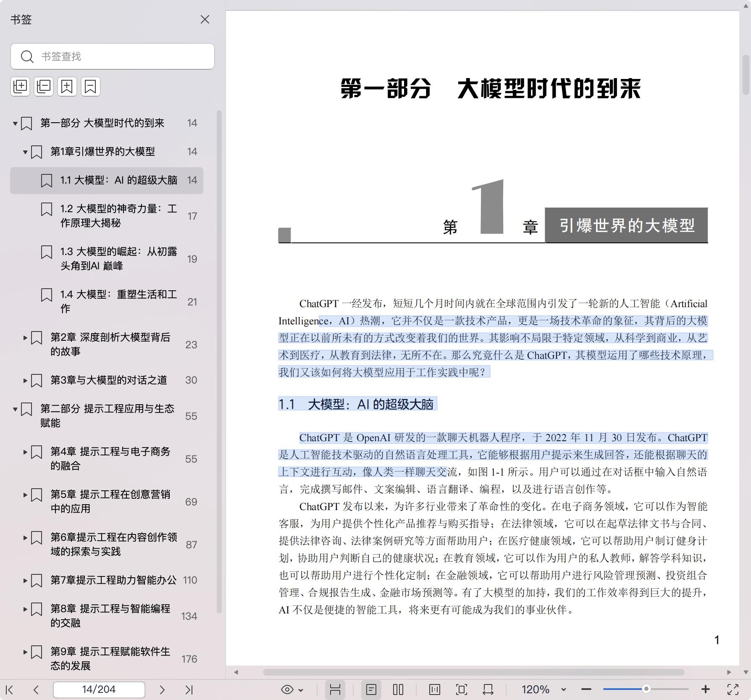Collapse 第一部分 大模型时代的到来 bookmark
Viewport: 751px width, 700px height.
click(x=15, y=123)
